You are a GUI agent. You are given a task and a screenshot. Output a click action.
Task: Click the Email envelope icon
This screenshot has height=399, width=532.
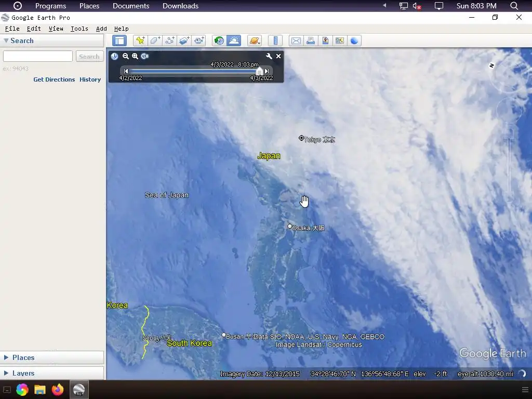296,41
